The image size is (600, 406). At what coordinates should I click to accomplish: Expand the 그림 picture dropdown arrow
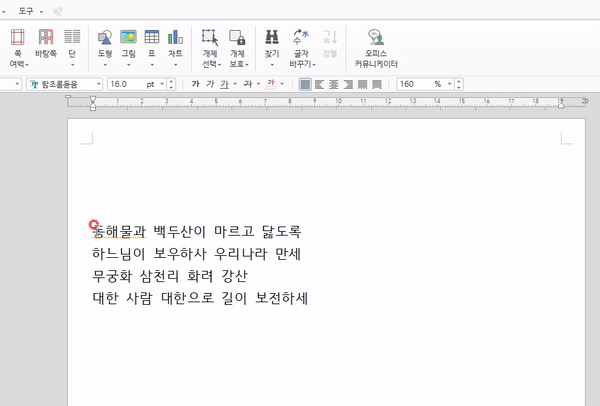(x=129, y=65)
